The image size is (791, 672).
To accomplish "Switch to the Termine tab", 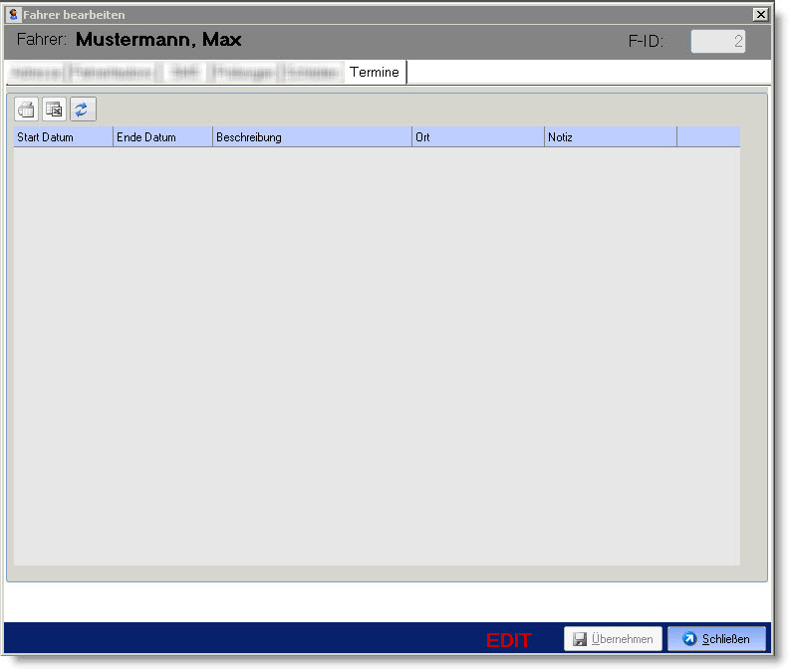I will coord(375,73).
